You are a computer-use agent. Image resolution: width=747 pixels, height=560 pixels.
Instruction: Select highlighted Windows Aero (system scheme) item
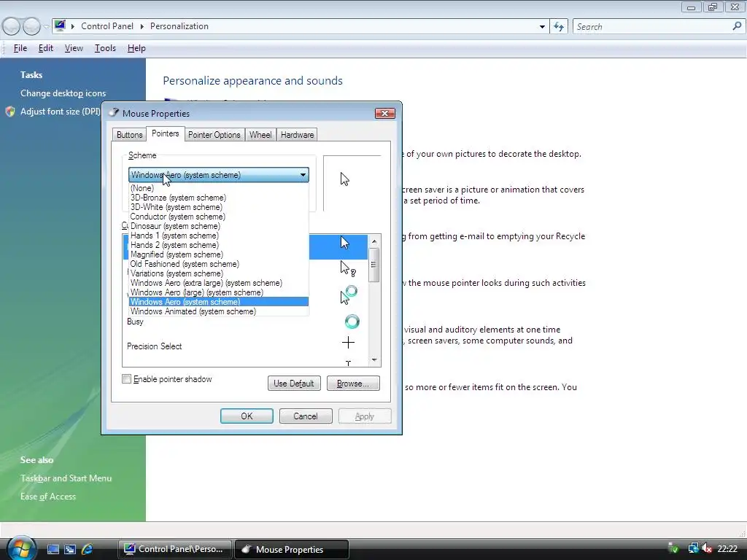coord(219,302)
